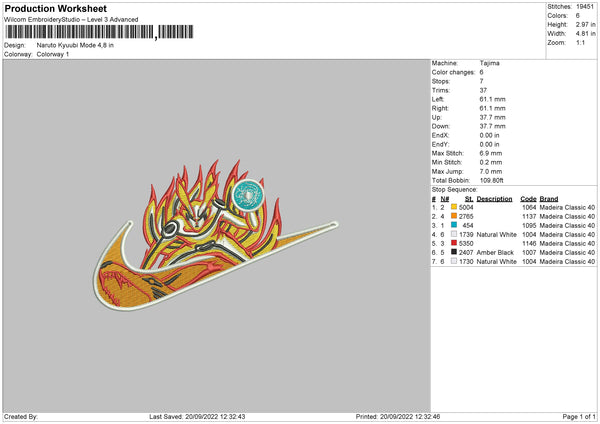Viewport: 600px width, 424px height.
Task: Click thread code '1064'
Action: pyautogui.click(x=529, y=207)
